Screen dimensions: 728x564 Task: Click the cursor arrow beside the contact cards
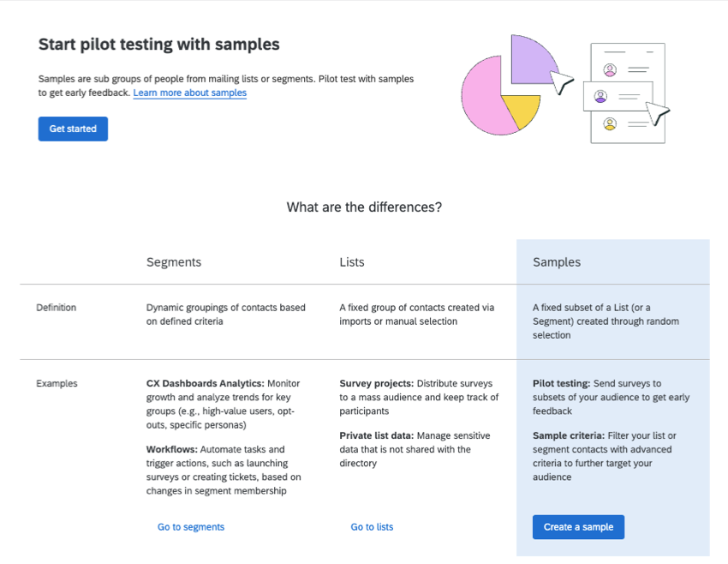click(x=657, y=113)
